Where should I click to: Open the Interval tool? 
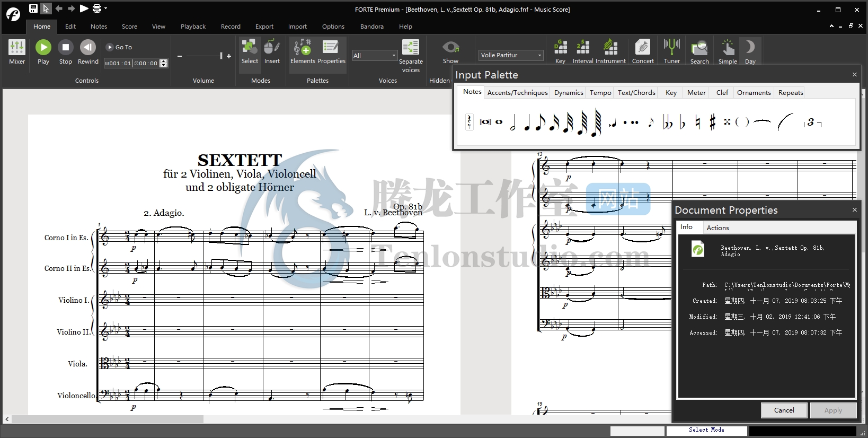point(583,52)
